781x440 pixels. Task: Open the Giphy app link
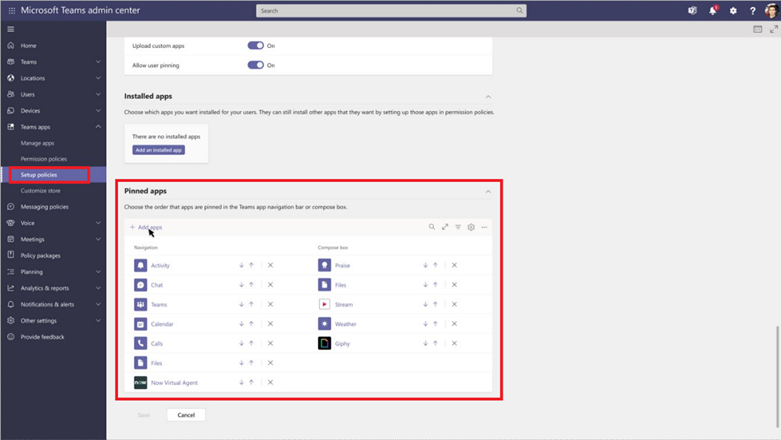pyautogui.click(x=342, y=344)
